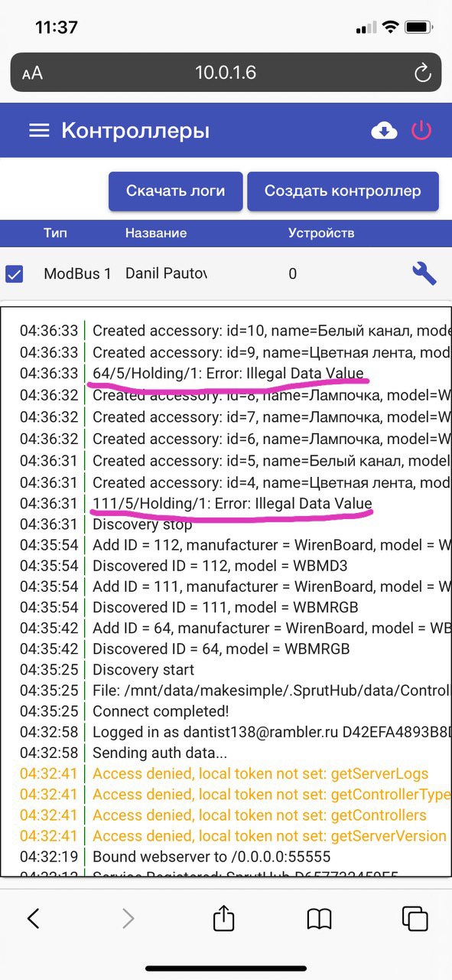Image resolution: width=452 pixels, height=980 pixels.
Task: Click log line 111/5/Holding/1 Illegal Data Value
Action: [x=232, y=504]
